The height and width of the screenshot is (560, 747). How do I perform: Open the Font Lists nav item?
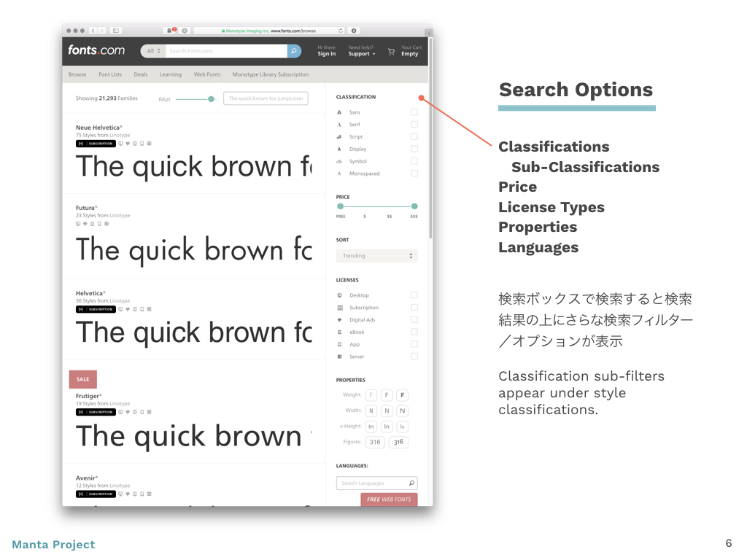point(110,74)
